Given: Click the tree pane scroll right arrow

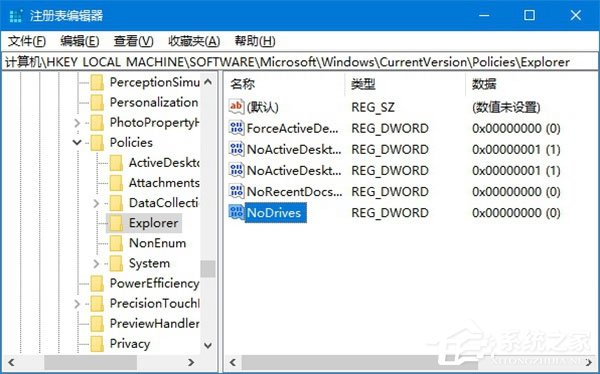Looking at the screenshot, I should coord(191,362).
